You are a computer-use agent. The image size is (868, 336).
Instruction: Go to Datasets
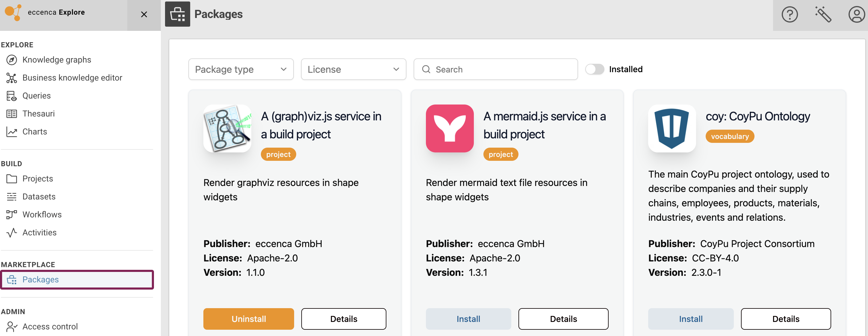[x=39, y=197]
